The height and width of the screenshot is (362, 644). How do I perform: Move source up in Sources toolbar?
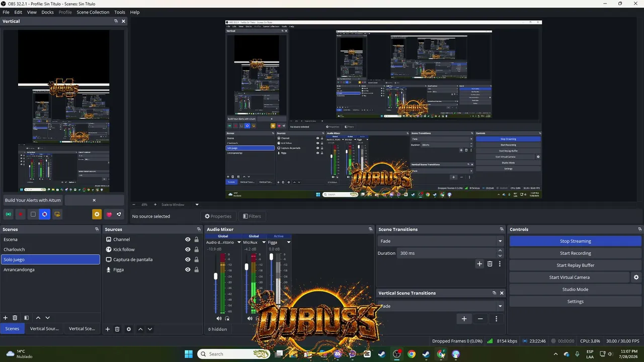coord(140,329)
